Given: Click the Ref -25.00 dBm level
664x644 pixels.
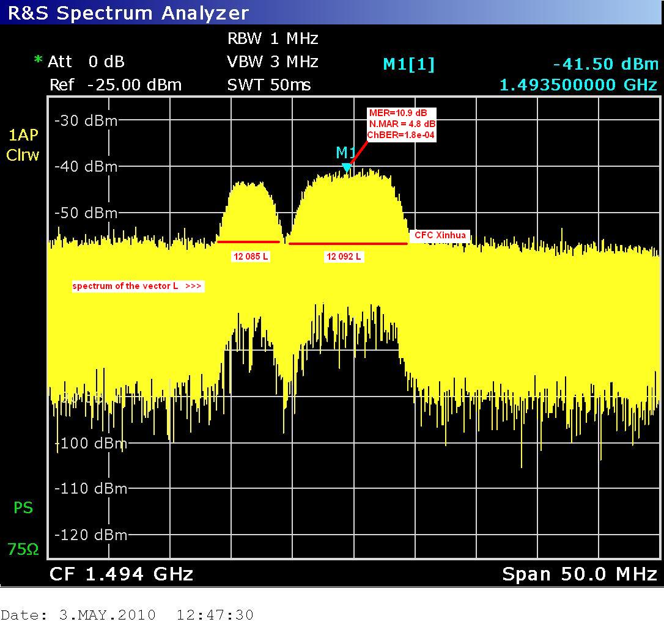Looking at the screenshot, I should click(116, 85).
